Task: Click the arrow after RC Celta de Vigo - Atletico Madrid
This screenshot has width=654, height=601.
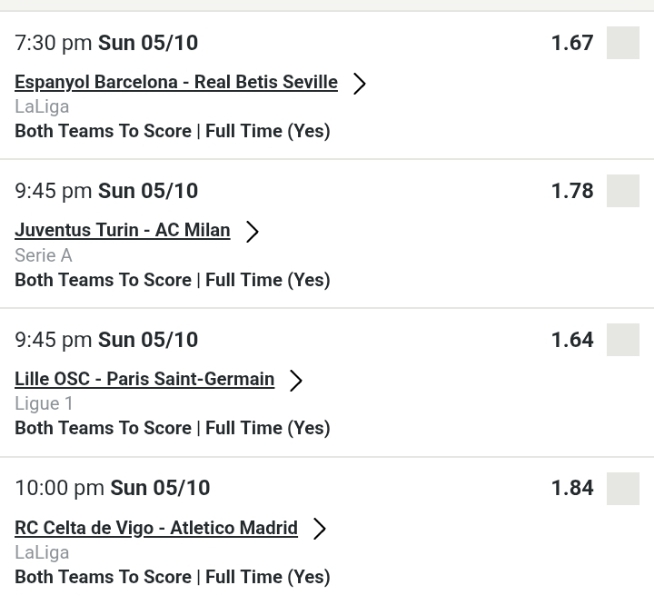Action: 319,528
